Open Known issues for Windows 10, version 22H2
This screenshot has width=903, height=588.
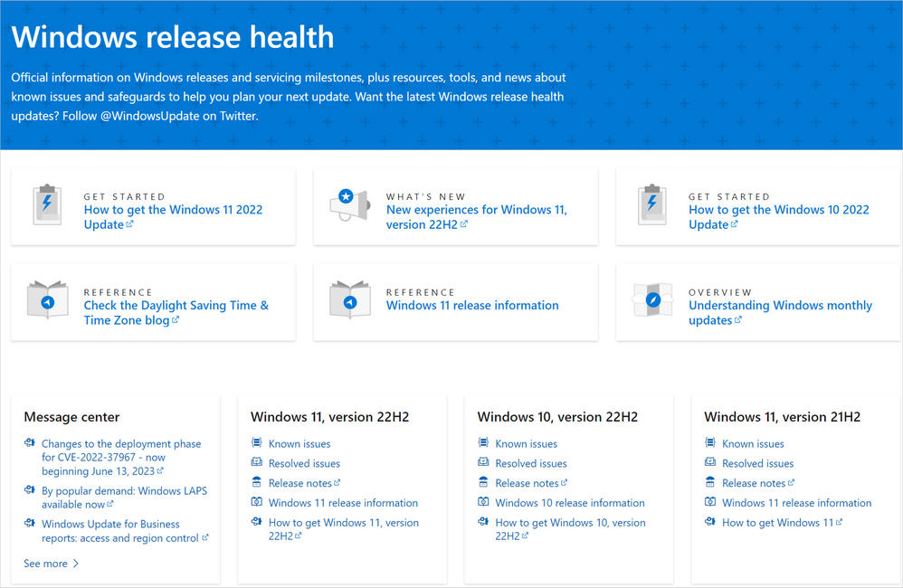[526, 443]
